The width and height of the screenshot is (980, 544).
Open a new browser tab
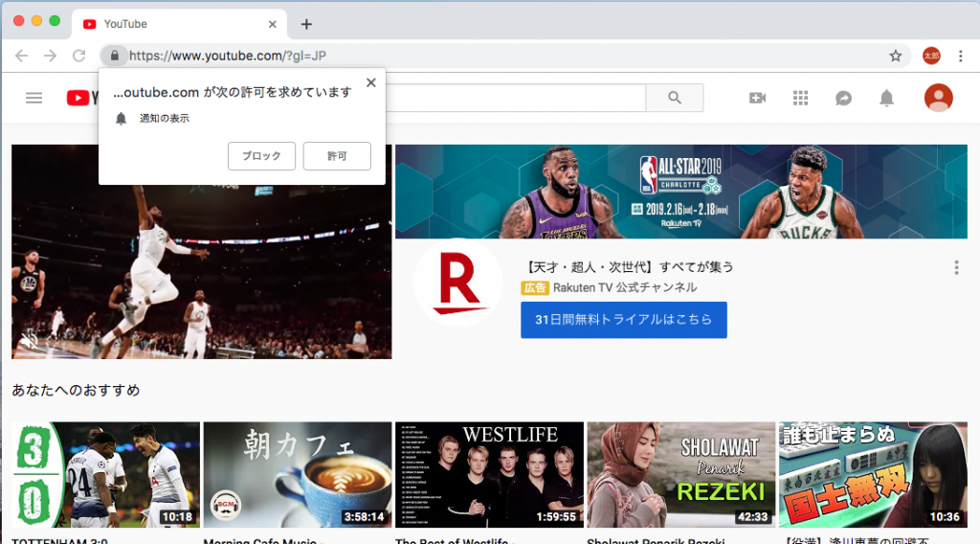[306, 24]
